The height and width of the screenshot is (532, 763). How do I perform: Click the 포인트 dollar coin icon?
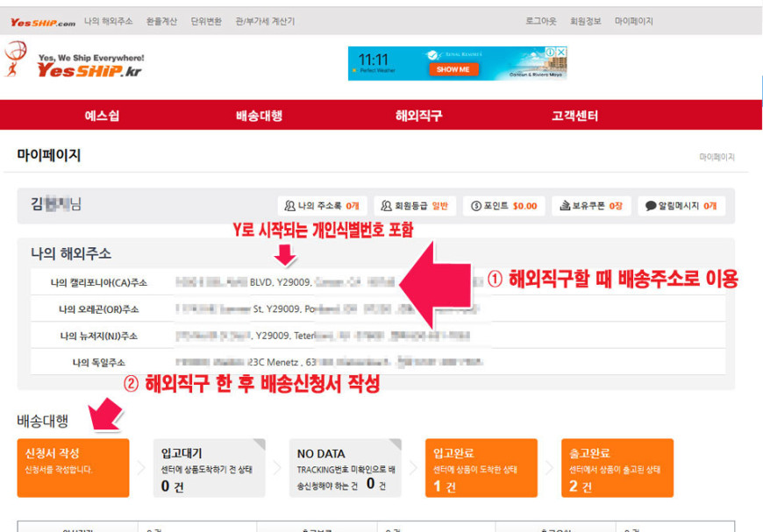coord(476,206)
